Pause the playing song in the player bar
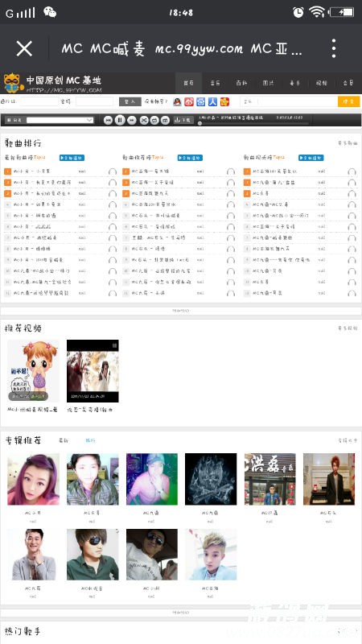 [x=119, y=120]
